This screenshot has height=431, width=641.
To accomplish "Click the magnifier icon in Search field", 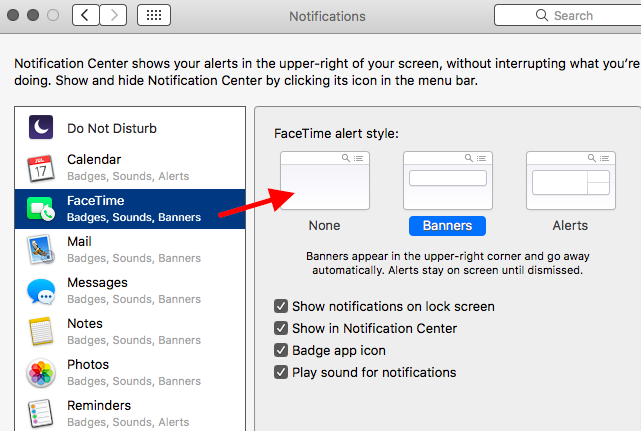I will (542, 15).
